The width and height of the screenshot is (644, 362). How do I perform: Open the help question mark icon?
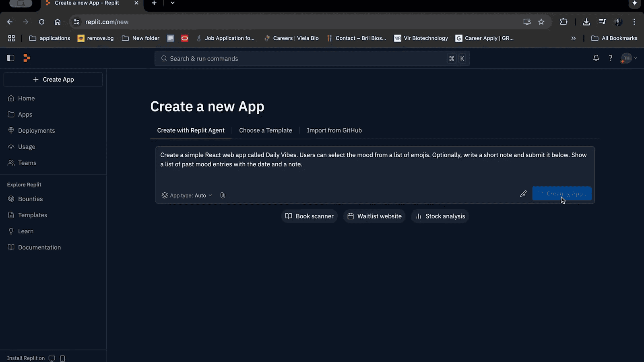pyautogui.click(x=610, y=58)
